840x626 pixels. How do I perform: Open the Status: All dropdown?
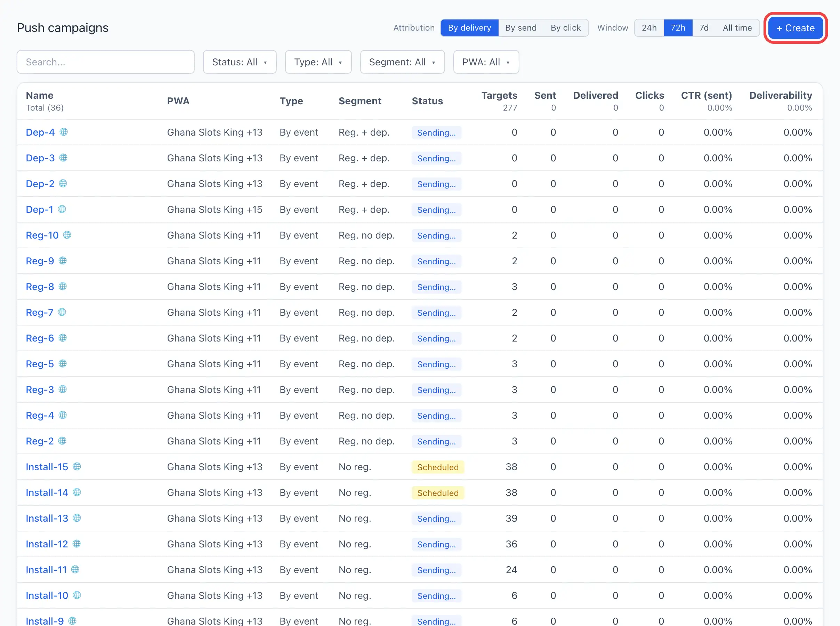pos(240,62)
